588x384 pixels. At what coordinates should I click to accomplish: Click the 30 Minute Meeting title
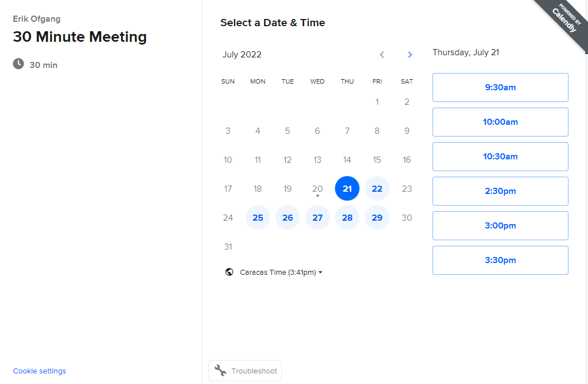pyautogui.click(x=80, y=37)
